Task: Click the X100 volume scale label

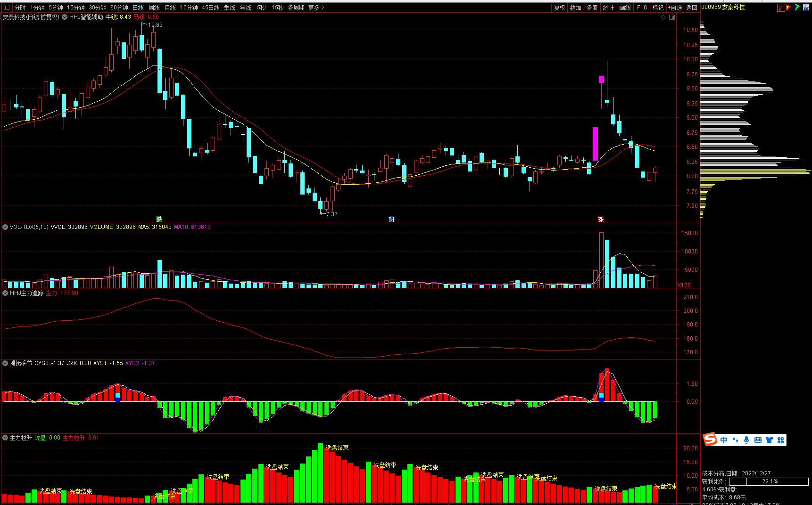Action: pos(684,285)
